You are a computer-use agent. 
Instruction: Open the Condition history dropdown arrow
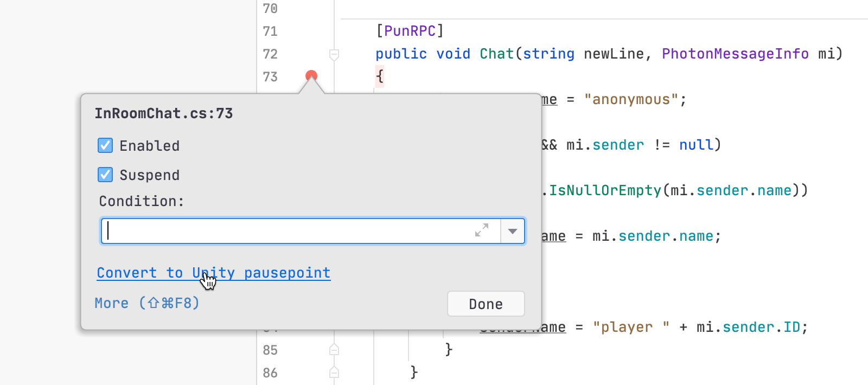513,232
